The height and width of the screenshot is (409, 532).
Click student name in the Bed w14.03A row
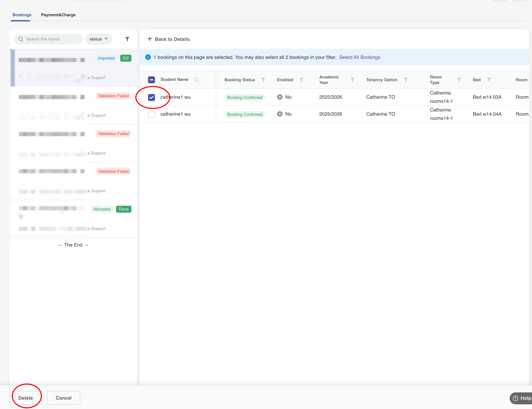tap(175, 97)
